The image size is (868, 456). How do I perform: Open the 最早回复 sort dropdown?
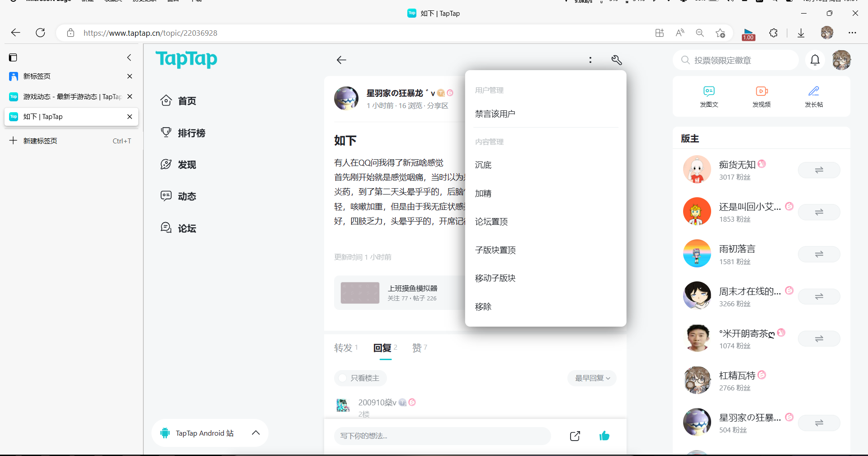pos(592,378)
